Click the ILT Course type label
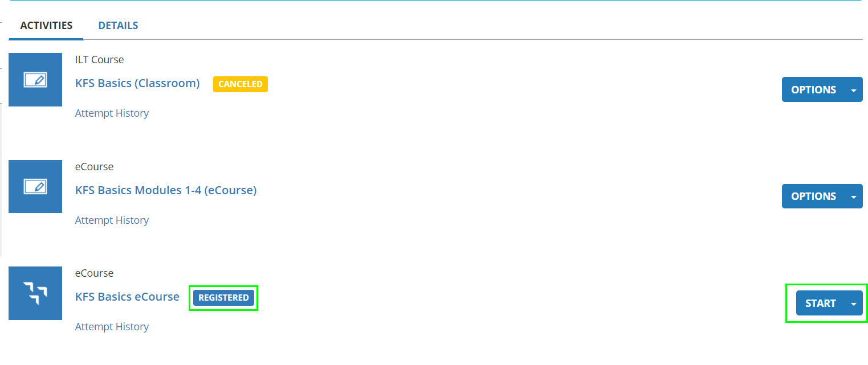This screenshot has height=365, width=868. [99, 60]
